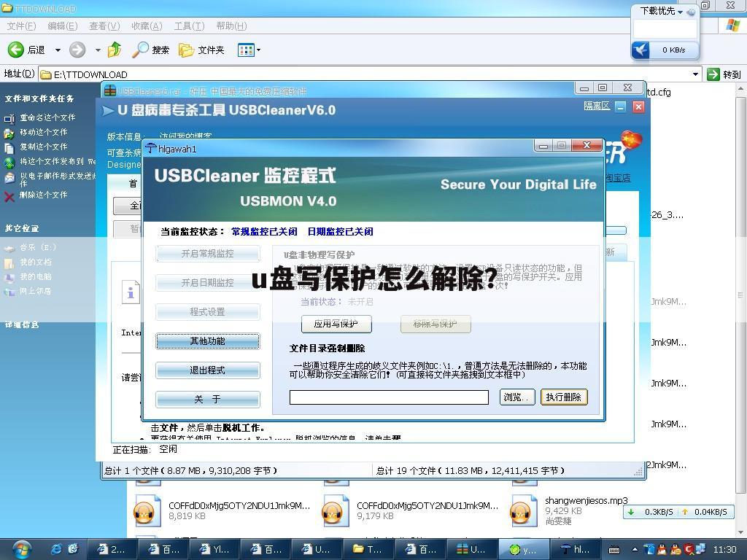Click 复制这个文件 task icon

pos(9,147)
